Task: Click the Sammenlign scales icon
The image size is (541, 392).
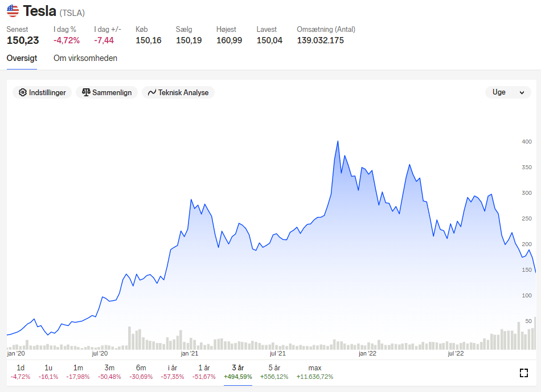Action: click(86, 92)
